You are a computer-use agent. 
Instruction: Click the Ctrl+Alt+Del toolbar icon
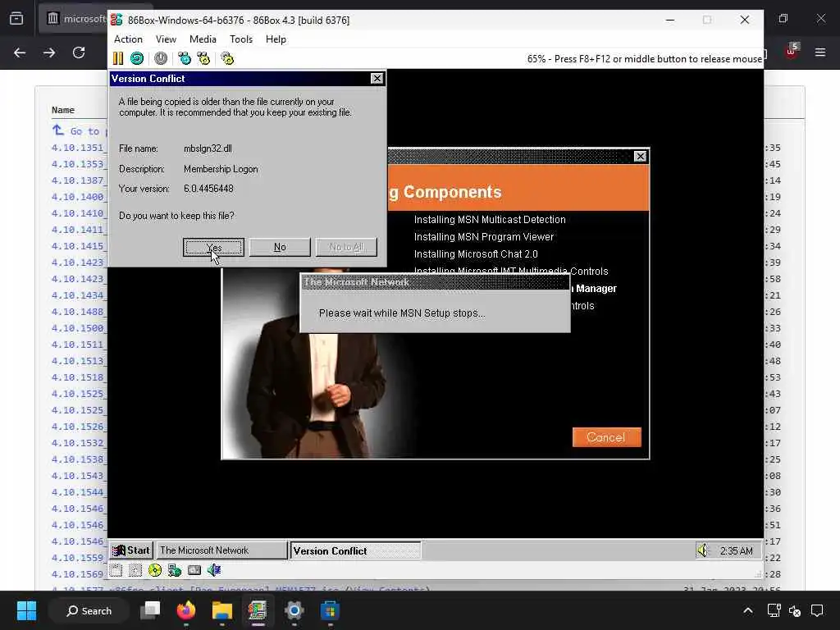tap(185, 58)
